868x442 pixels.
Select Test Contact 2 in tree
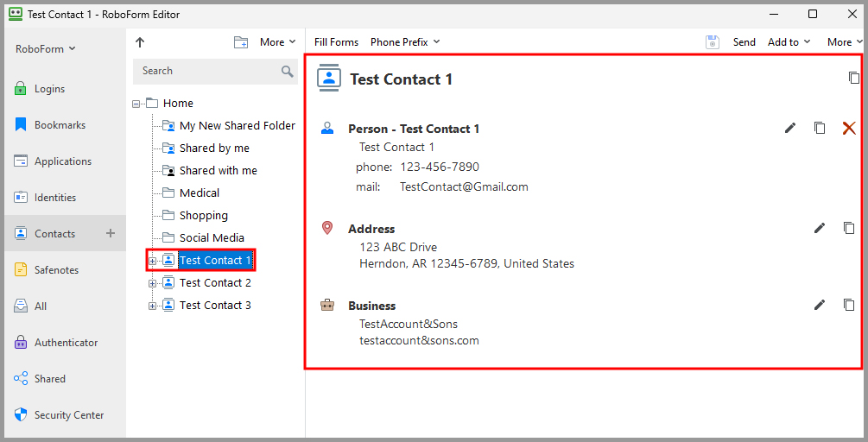tap(215, 283)
